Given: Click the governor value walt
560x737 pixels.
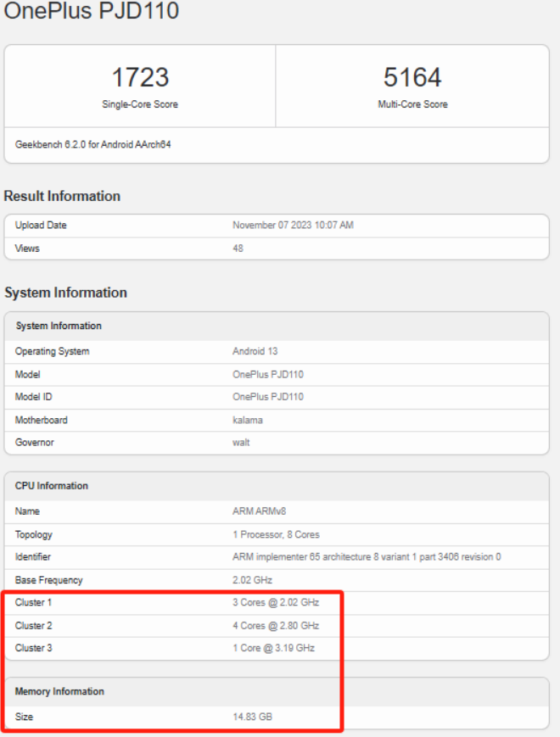Looking at the screenshot, I should (241, 442).
